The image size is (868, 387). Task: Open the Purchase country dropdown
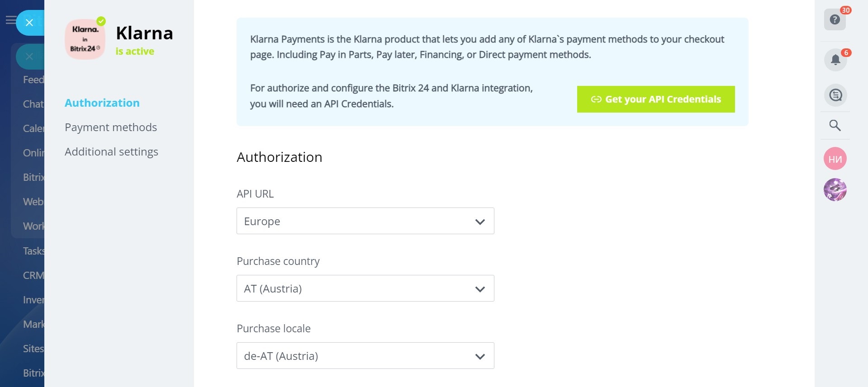[365, 288]
